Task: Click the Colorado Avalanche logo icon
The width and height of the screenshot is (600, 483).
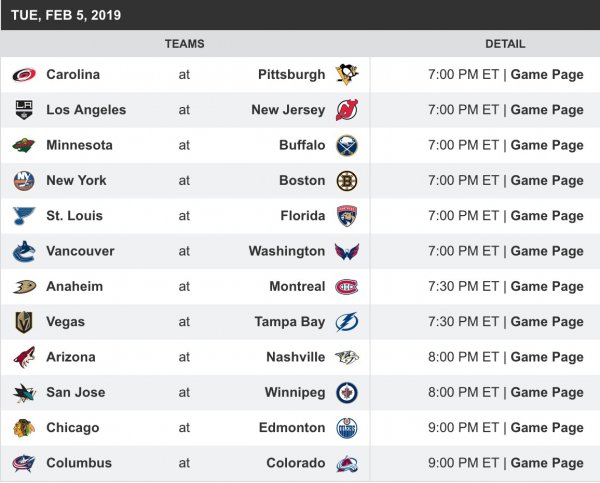Action: point(346,463)
